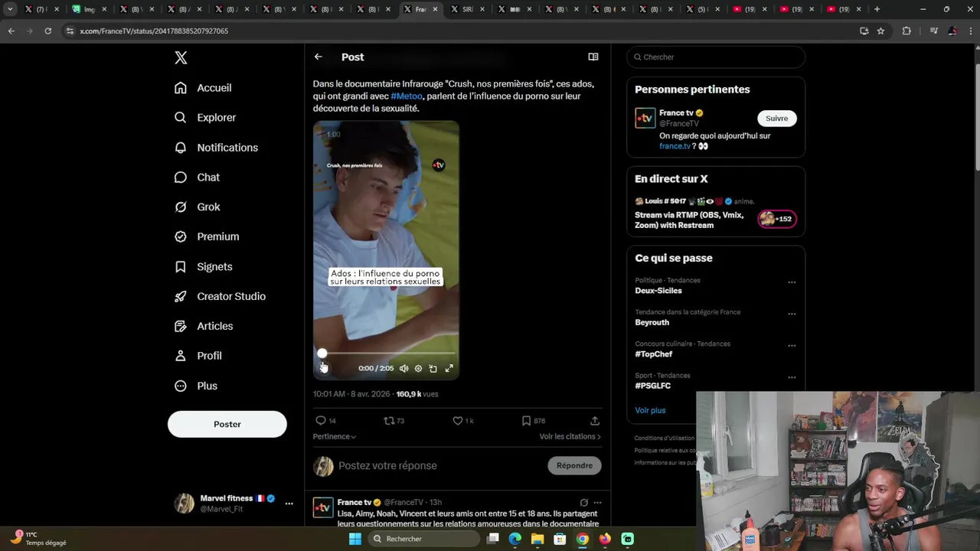
Task: Like the post with 1k likes
Action: (462, 421)
